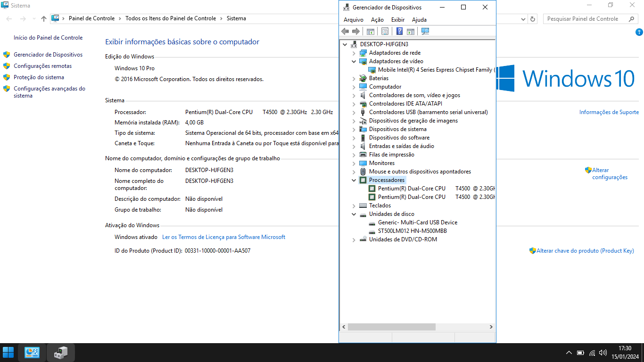Select ST500LM012 HN-M500MBB disk entry
Screen dimensions: 644x362
pos(412,231)
